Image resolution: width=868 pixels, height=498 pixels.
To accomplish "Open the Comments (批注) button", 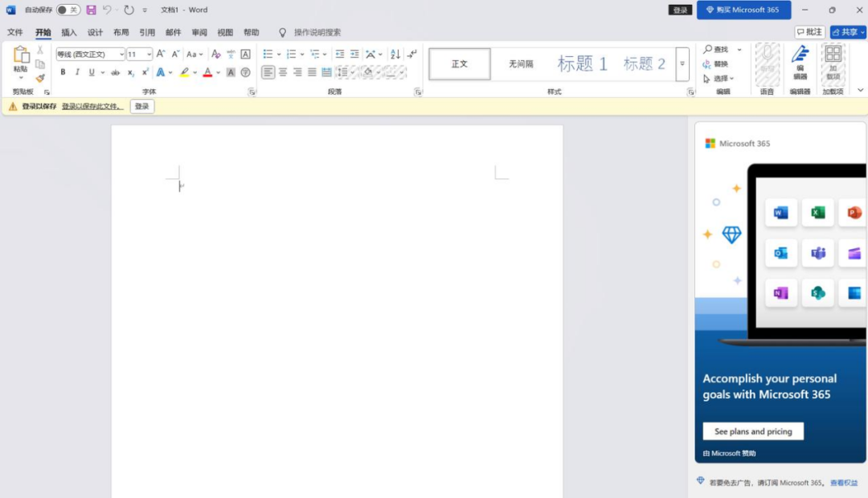I will [x=810, y=32].
